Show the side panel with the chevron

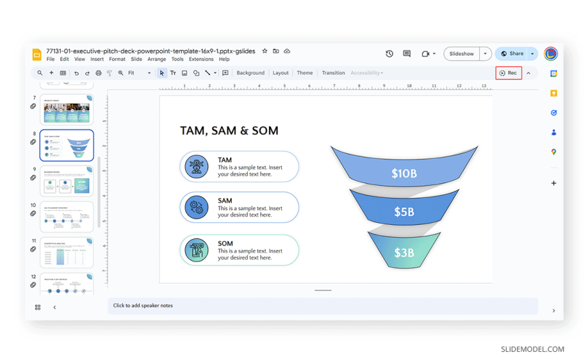554,311
